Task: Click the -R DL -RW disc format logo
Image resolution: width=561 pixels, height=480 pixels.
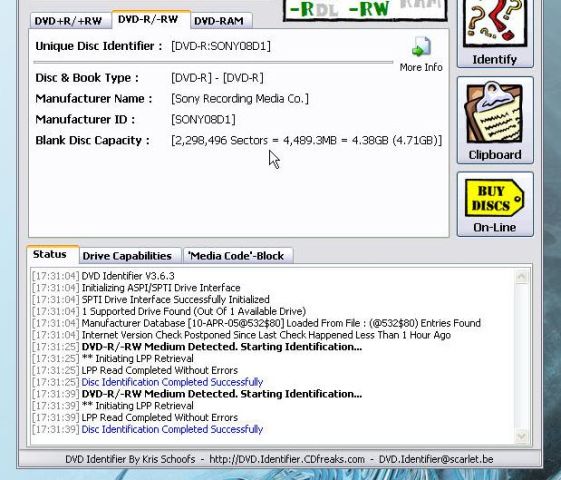Action: tap(365, 10)
